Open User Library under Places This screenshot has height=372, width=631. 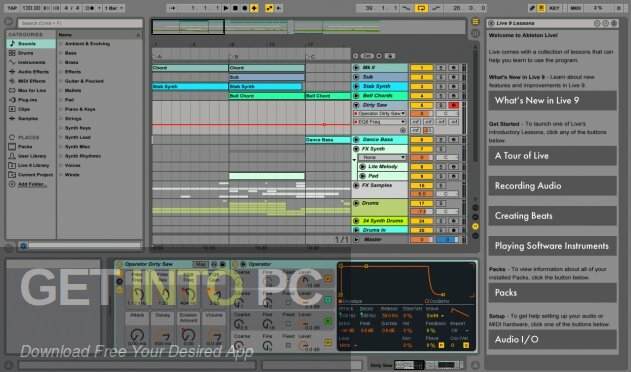[x=31, y=156]
